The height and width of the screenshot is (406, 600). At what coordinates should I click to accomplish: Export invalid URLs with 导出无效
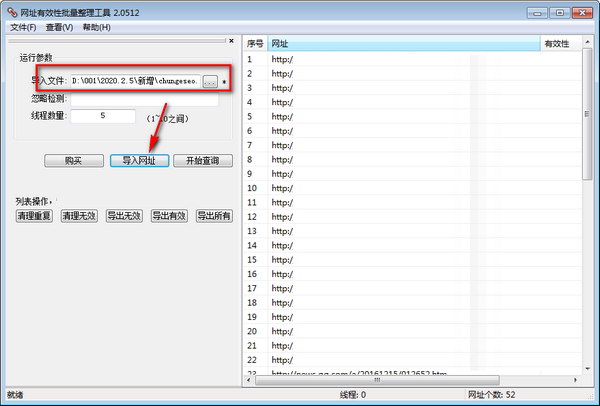[x=124, y=215]
